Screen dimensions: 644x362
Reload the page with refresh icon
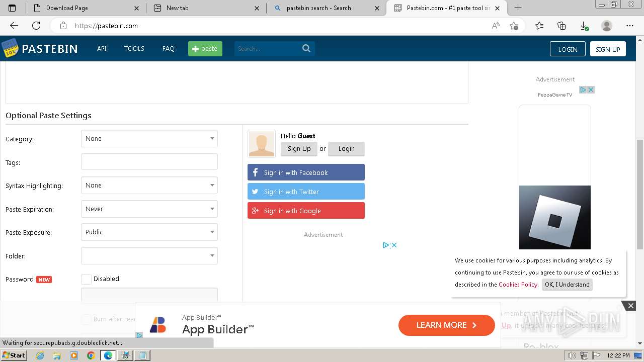[x=36, y=26]
